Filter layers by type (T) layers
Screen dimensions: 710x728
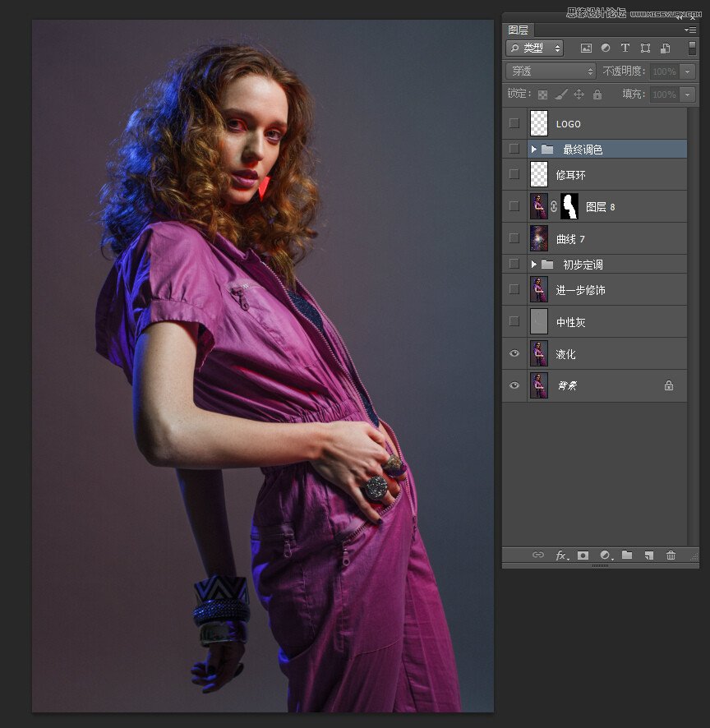[x=625, y=48]
